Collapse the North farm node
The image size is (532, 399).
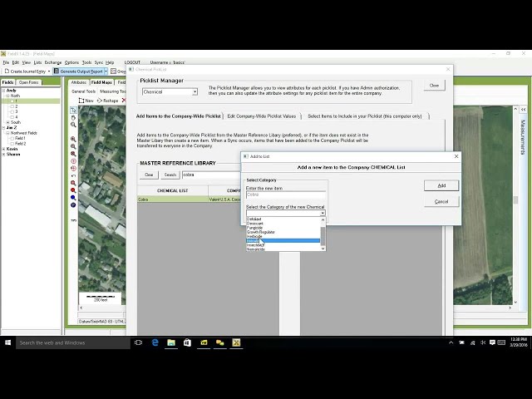pos(7,96)
